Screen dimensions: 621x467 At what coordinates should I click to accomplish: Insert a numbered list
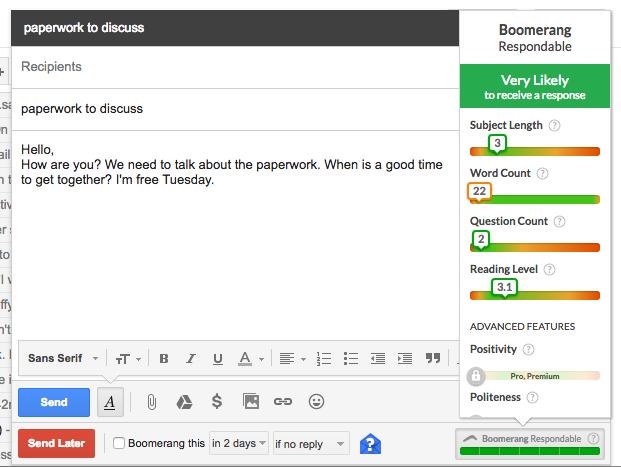[x=324, y=359]
